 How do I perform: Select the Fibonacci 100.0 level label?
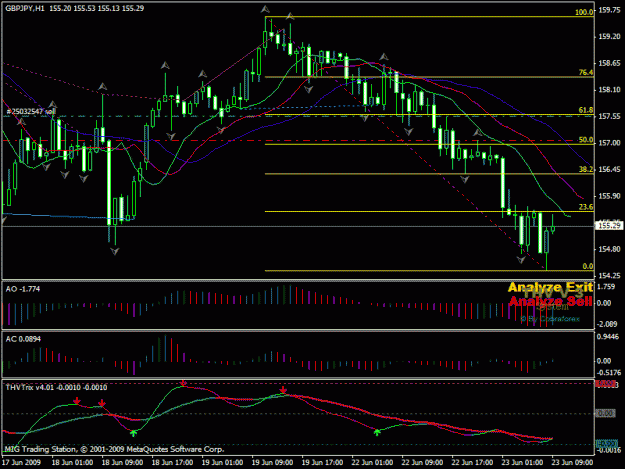tap(584, 12)
